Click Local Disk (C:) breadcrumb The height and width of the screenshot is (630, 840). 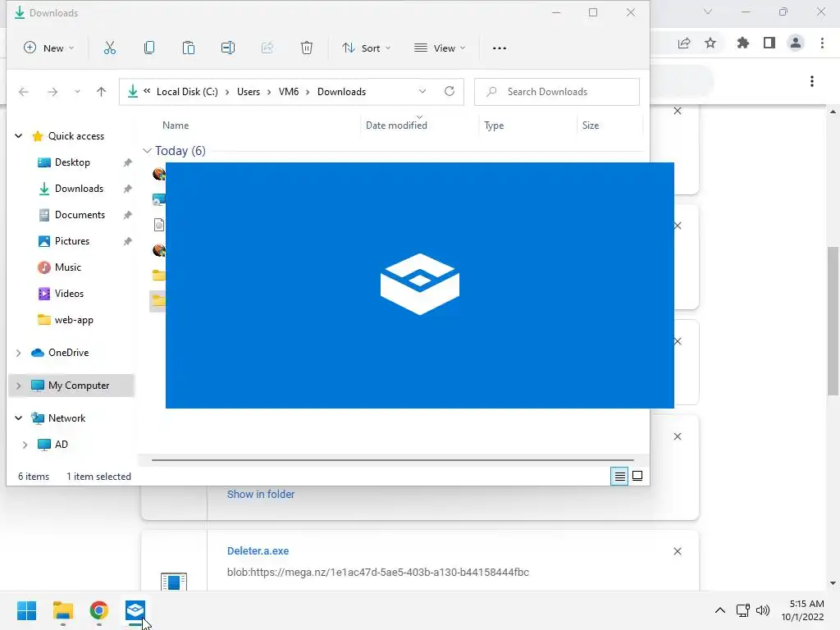(x=187, y=92)
